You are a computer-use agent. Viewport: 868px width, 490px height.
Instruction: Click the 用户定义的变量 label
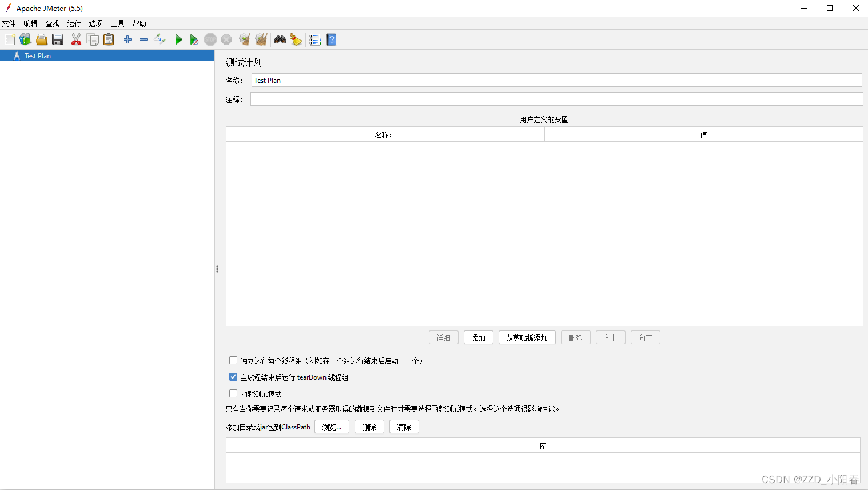click(x=544, y=119)
